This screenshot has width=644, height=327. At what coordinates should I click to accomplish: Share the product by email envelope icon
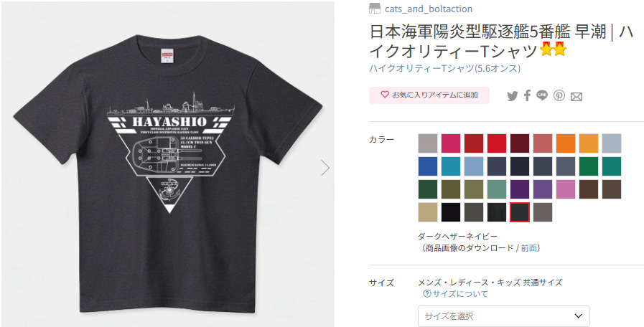click(x=577, y=97)
